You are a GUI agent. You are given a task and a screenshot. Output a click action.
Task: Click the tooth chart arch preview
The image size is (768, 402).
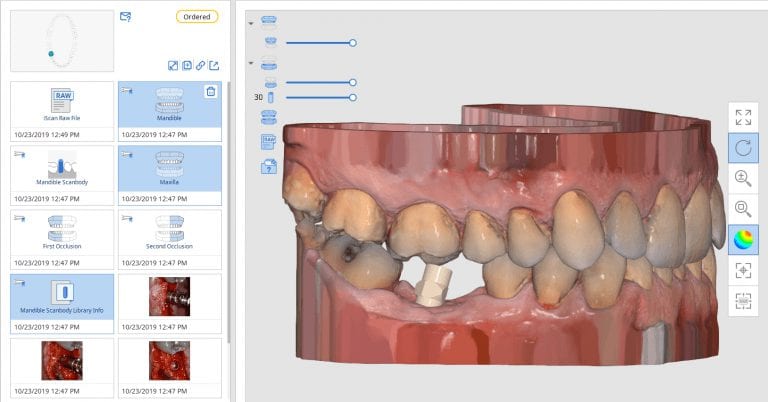tap(62, 41)
